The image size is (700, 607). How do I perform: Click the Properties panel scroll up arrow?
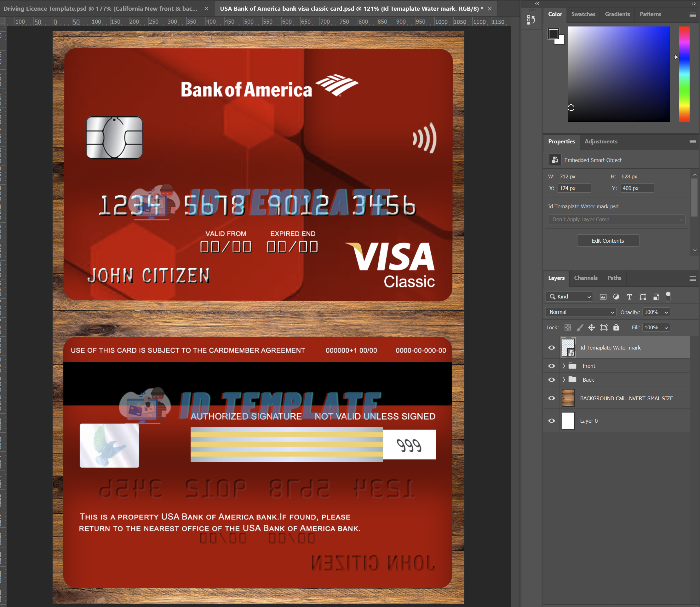(695, 175)
